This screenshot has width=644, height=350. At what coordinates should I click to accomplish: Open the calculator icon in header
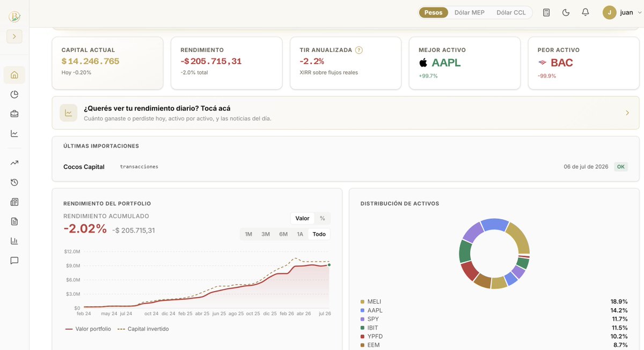[x=546, y=12]
